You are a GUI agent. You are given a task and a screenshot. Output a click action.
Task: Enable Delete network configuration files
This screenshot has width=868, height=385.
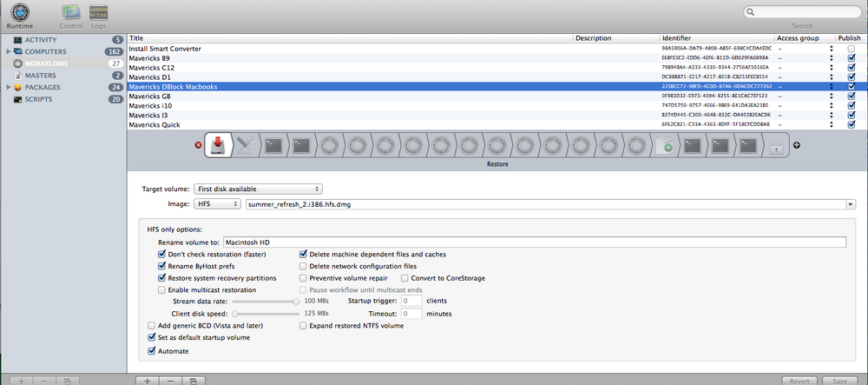(x=303, y=266)
